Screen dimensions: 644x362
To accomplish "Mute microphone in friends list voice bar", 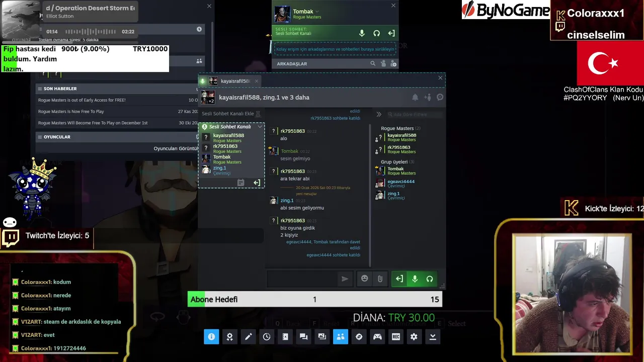I will coord(362,33).
